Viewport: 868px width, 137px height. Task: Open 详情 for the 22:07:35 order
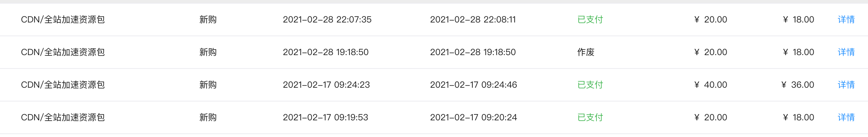point(846,20)
